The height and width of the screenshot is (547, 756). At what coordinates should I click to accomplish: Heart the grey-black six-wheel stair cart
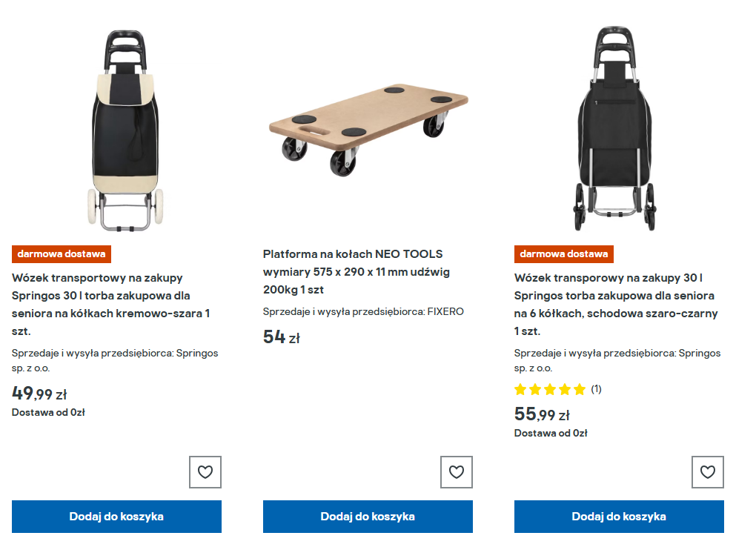(708, 472)
